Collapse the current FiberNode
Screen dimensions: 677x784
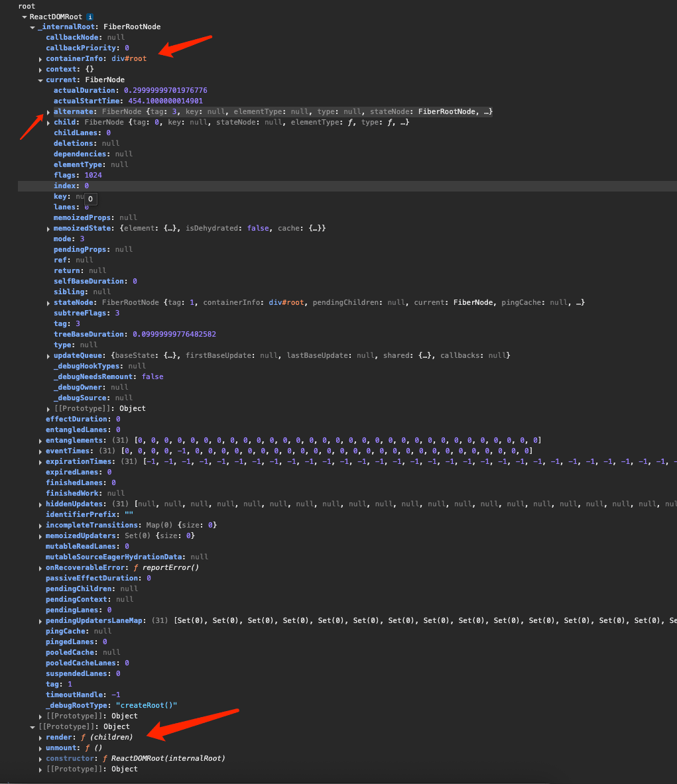(40, 80)
